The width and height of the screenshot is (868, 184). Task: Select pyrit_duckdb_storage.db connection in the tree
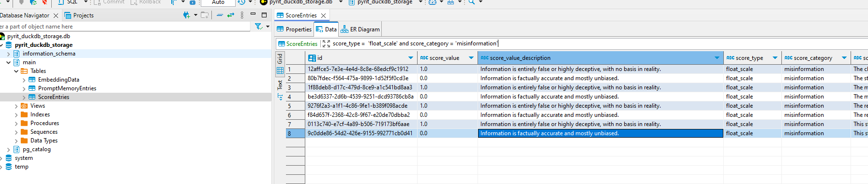pyautogui.click(x=39, y=36)
